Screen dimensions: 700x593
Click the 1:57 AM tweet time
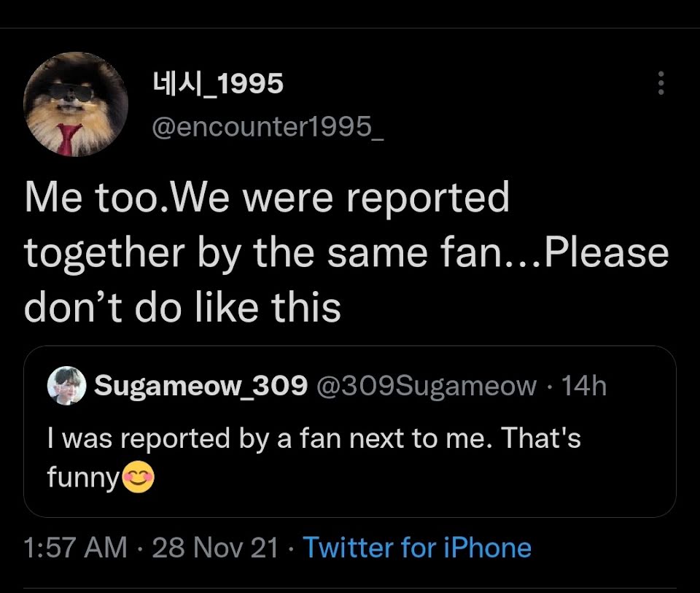75,547
